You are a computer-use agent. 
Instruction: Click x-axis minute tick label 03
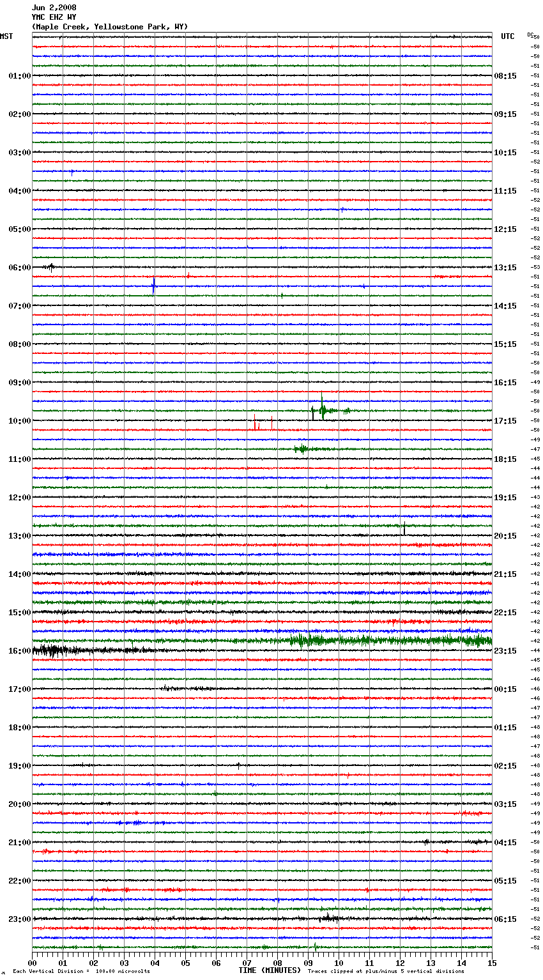(x=124, y=963)
